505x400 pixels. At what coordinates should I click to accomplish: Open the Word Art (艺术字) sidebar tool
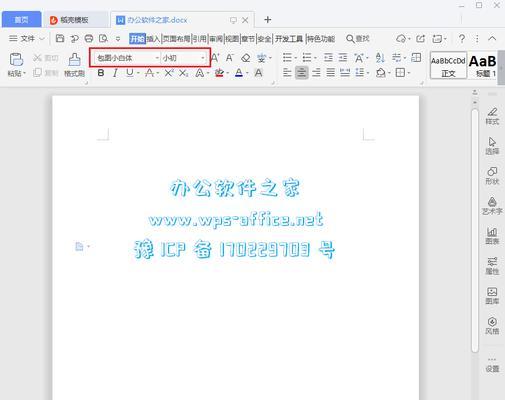click(492, 206)
